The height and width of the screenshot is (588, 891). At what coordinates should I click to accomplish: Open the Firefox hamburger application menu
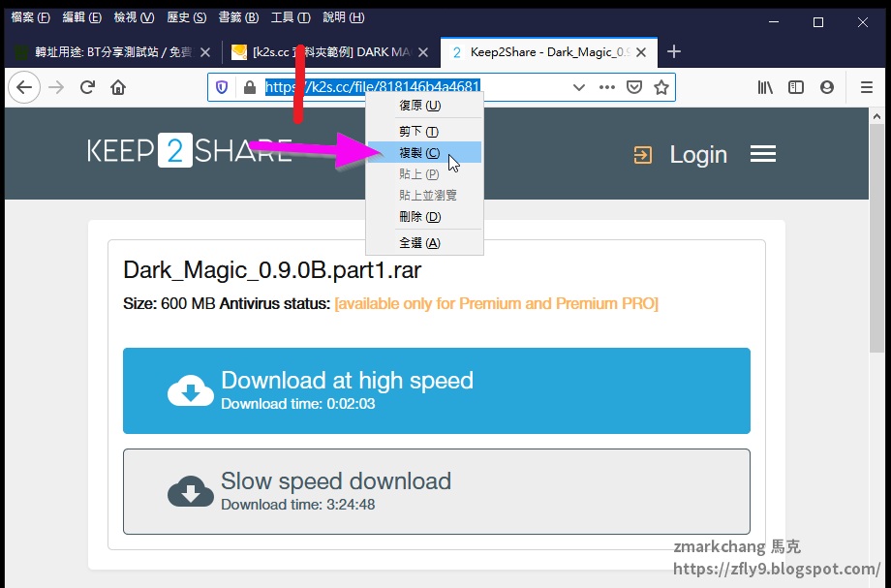[867, 87]
